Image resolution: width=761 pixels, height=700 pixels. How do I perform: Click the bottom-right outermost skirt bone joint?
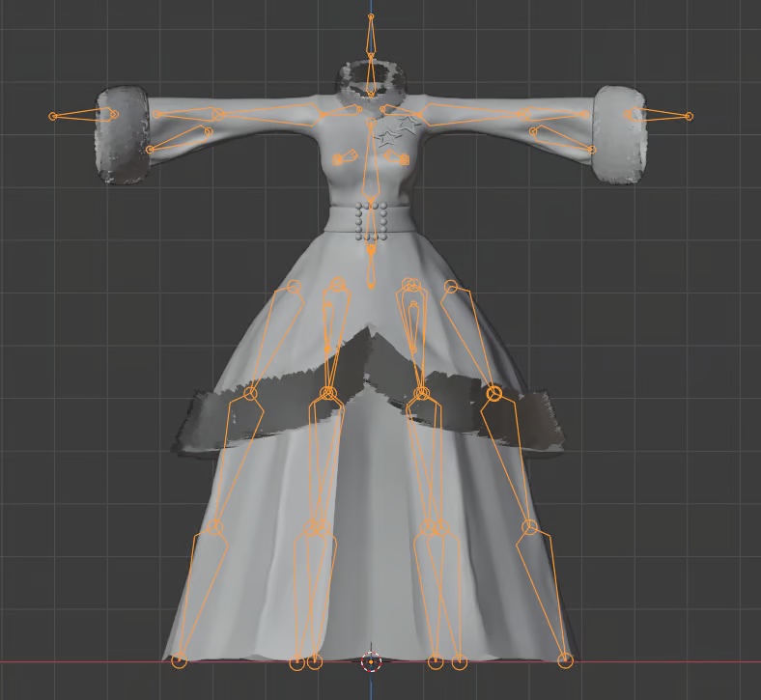coord(565,660)
